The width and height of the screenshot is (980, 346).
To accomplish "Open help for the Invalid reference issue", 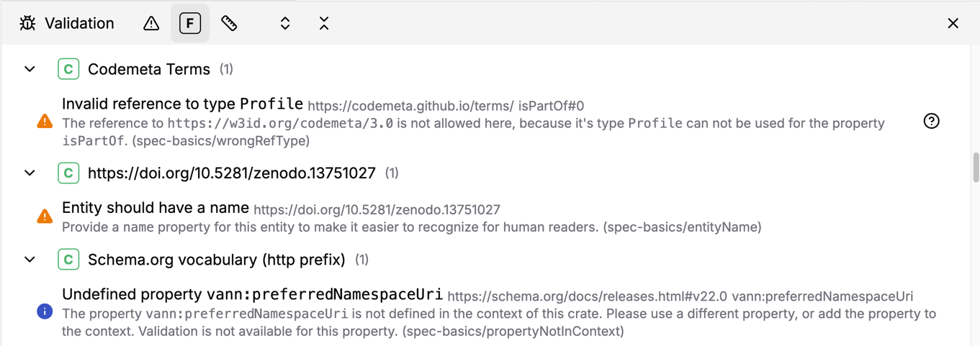I will point(931,121).
